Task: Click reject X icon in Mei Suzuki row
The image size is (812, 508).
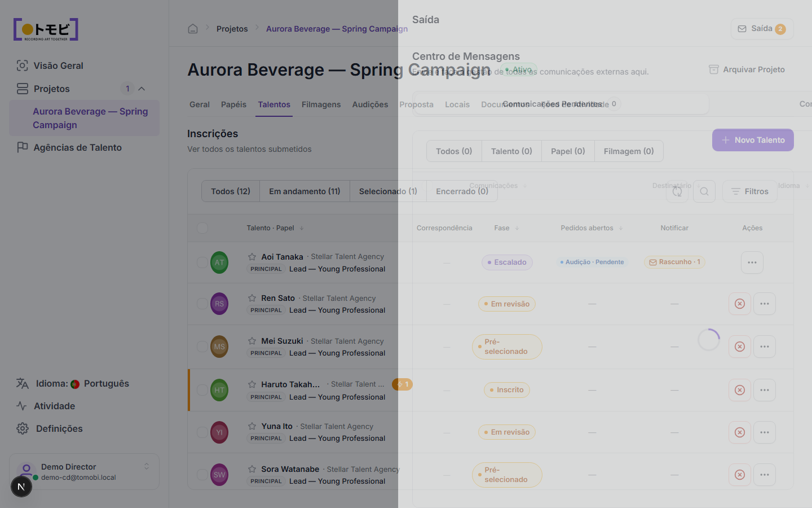Action: click(740, 347)
